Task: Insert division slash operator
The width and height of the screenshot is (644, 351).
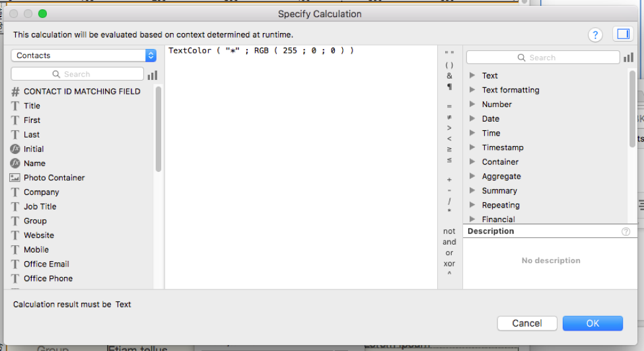Action: tap(449, 201)
